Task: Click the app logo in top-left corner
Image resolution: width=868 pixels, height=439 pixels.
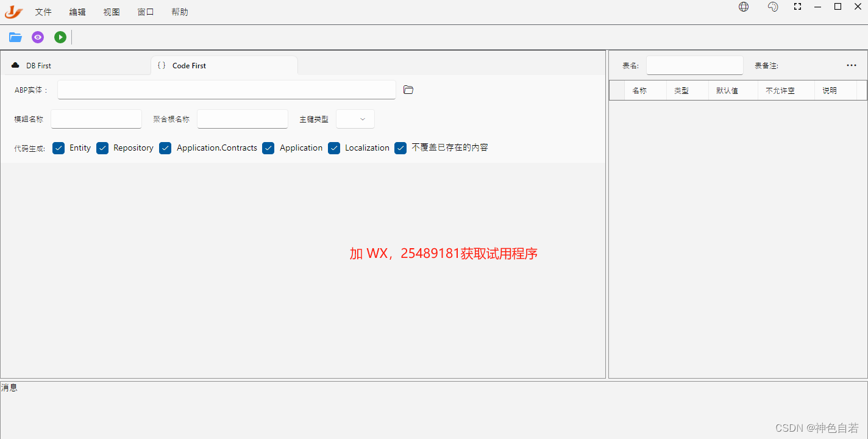Action: (13, 11)
